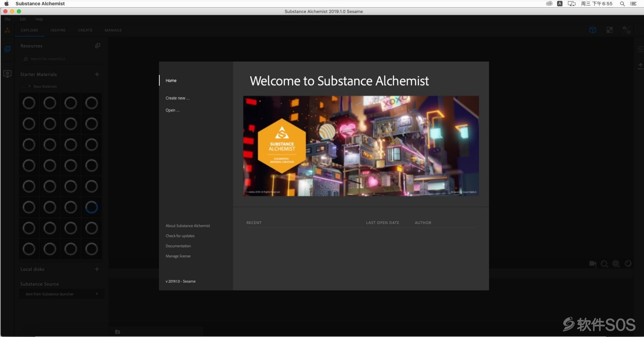Switch to the 2D checkerboard view

(609, 30)
